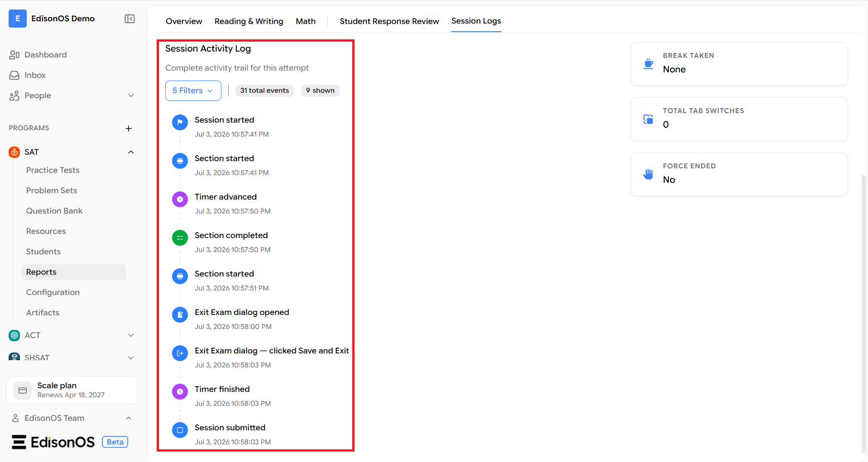Screen dimensions: 868x462
Task: Switch to the Math tab
Action: click(x=306, y=21)
